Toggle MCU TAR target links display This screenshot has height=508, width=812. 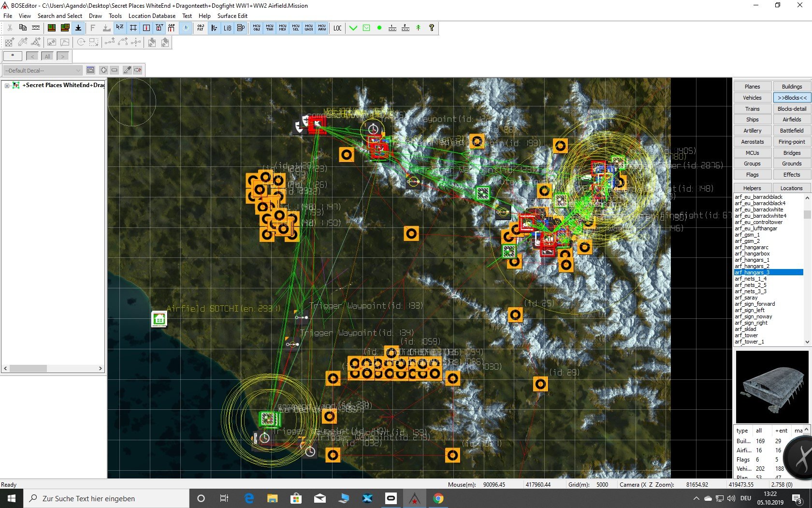tap(270, 28)
